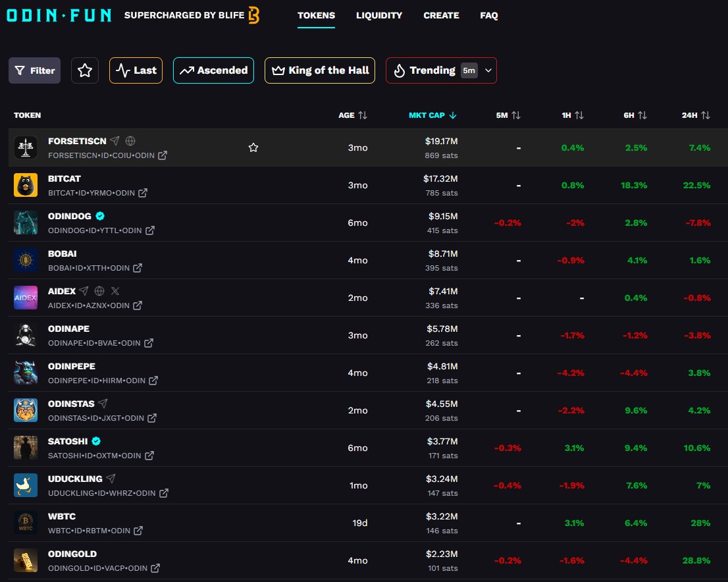Viewport: 728px width, 582px height.
Task: Click ODINSTAS 6H change 9.6%
Action: click(636, 411)
